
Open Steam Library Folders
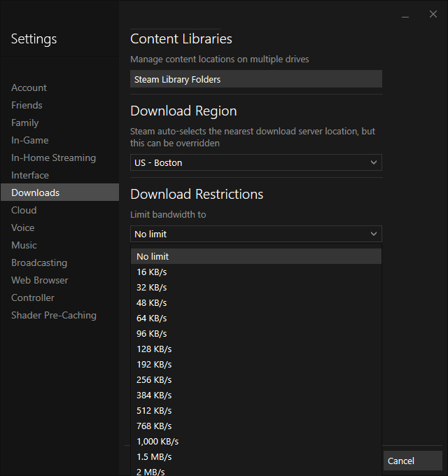tap(256, 79)
